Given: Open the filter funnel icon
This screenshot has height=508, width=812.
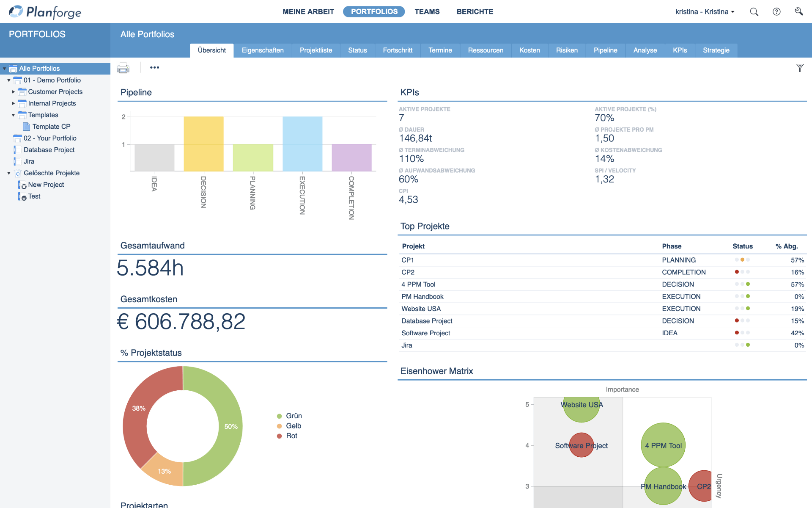Looking at the screenshot, I should coord(800,68).
